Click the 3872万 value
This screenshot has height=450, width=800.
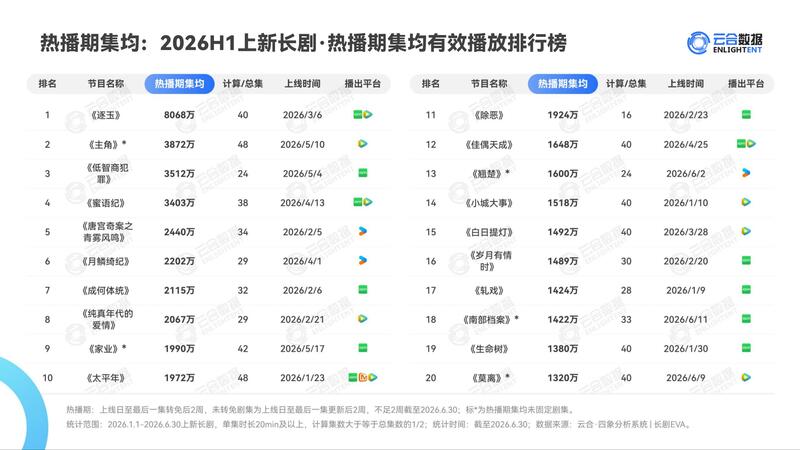click(179, 144)
